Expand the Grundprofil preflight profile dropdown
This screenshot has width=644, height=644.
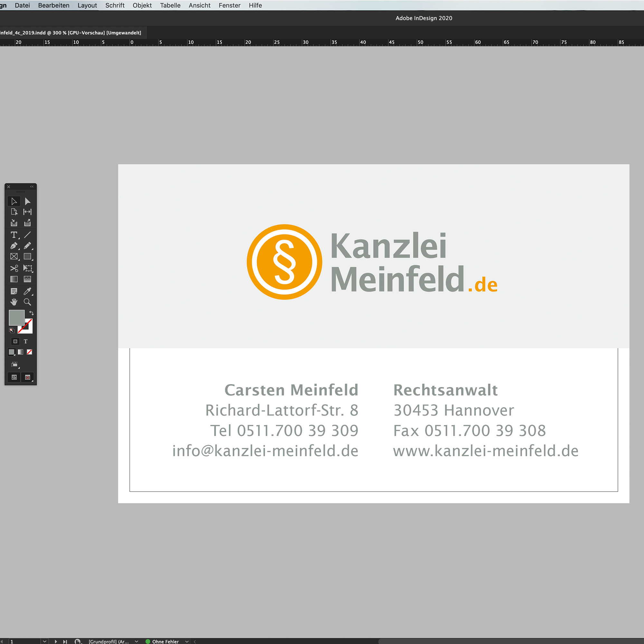click(x=136, y=641)
